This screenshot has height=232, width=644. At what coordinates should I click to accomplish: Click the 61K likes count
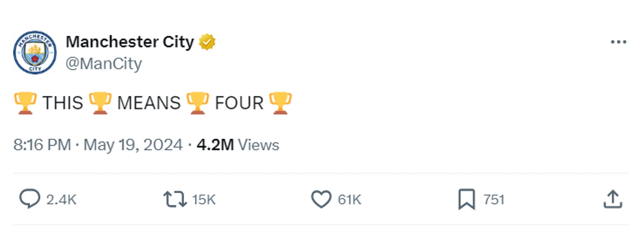pos(349,200)
